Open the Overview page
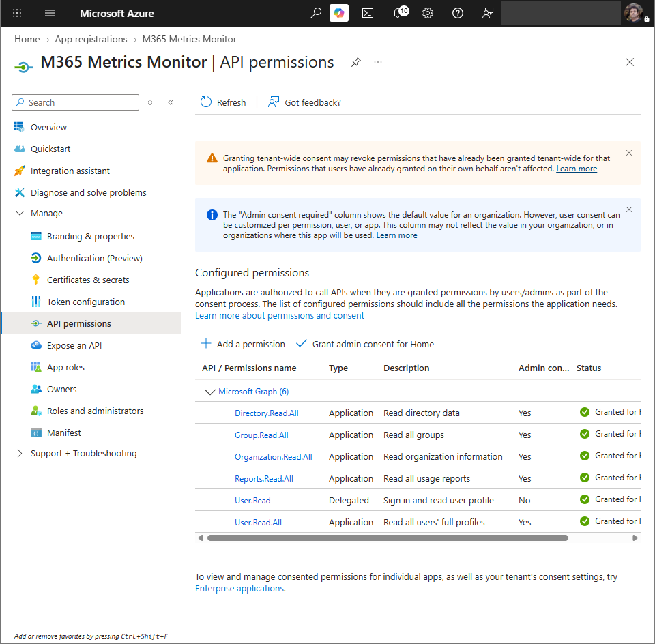This screenshot has height=644, width=655. pyautogui.click(x=48, y=127)
